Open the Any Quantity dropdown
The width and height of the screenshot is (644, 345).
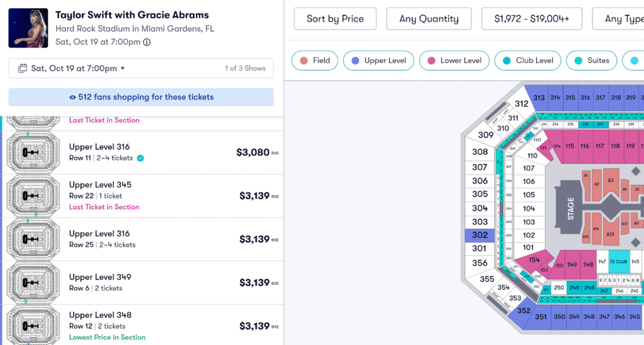429,18
